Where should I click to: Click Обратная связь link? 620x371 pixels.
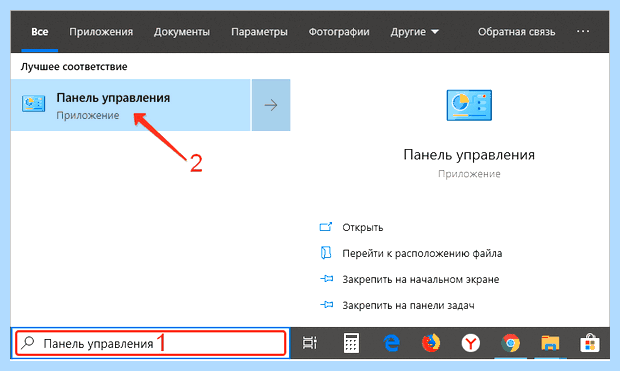(516, 32)
